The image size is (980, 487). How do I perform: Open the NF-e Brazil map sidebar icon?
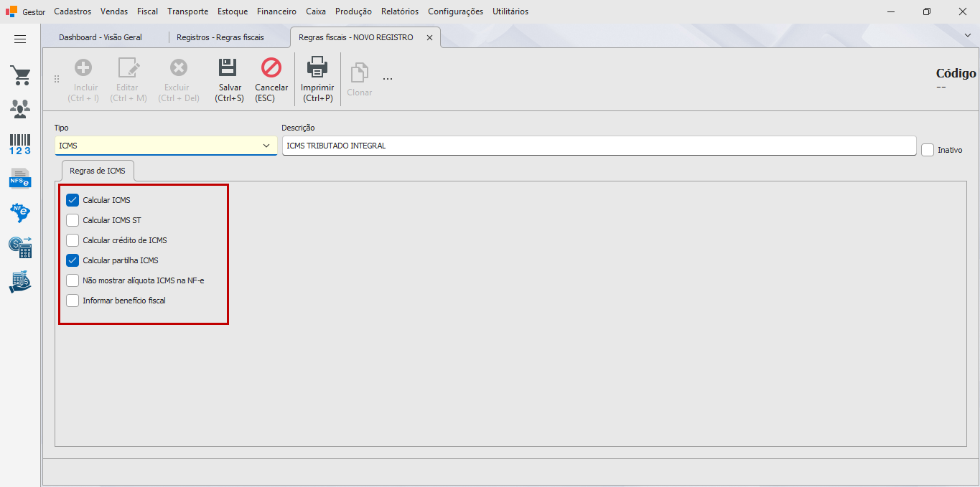tap(20, 212)
